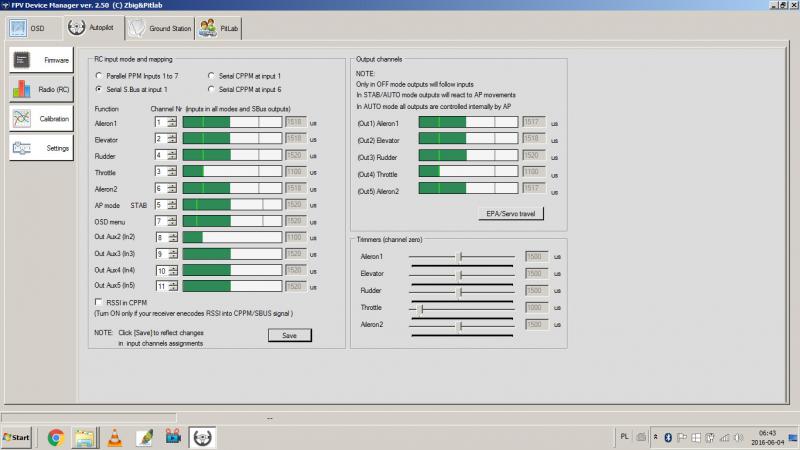Select Serial CPPM at input 6
This screenshot has width=800, height=450.
pyautogui.click(x=211, y=89)
